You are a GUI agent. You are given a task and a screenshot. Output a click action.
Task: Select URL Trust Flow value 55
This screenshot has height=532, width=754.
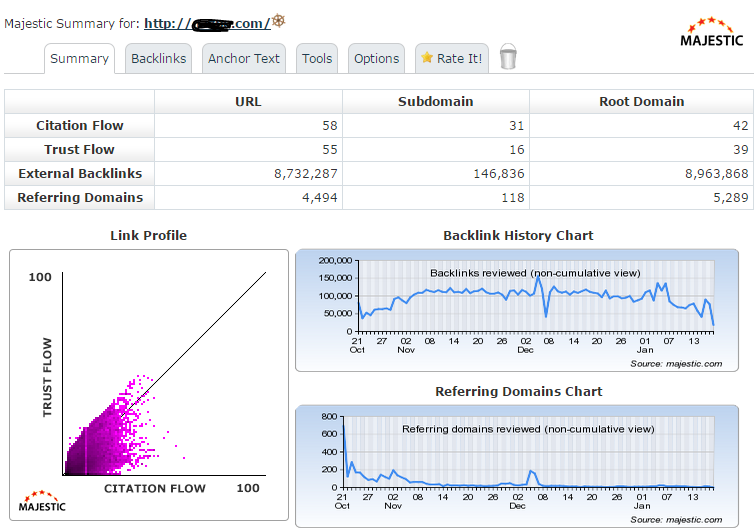tap(329, 150)
